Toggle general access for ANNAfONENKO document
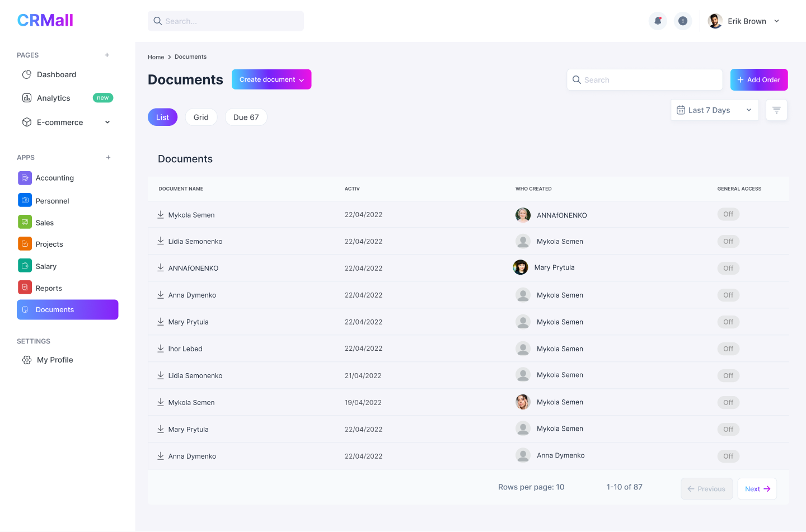The height and width of the screenshot is (532, 806). coord(728,269)
